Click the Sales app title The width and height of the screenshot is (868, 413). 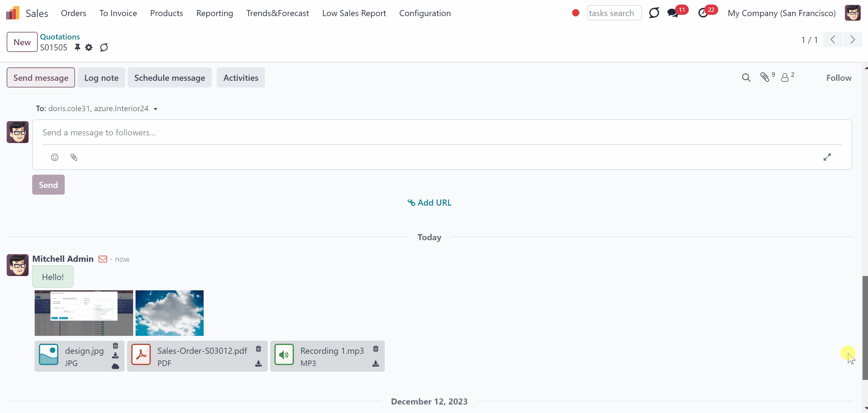pyautogui.click(x=37, y=13)
